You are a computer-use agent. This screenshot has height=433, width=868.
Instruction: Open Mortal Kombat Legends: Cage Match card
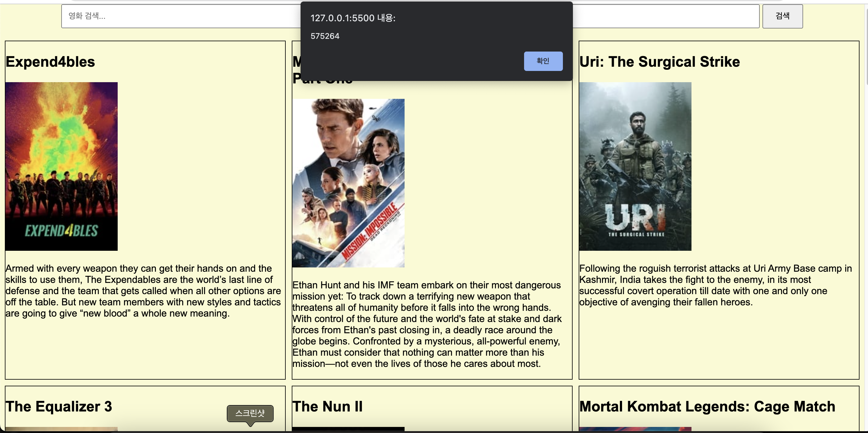point(707,406)
